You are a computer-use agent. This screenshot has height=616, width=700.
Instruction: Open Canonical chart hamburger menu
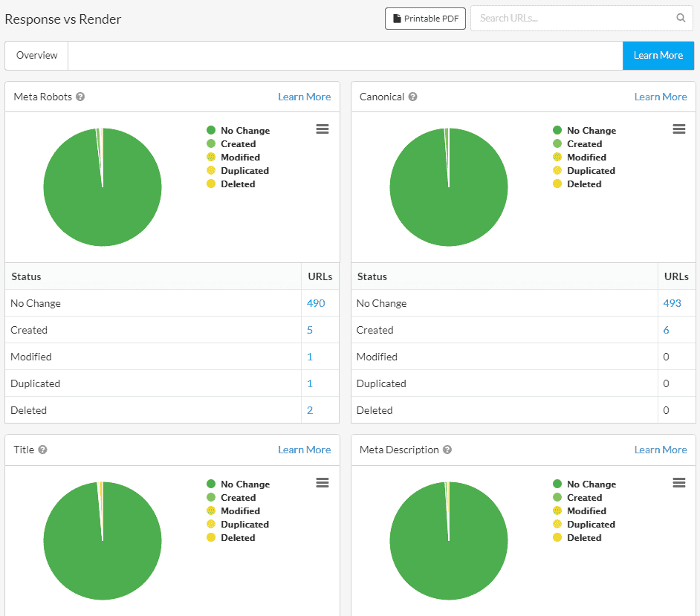(679, 129)
